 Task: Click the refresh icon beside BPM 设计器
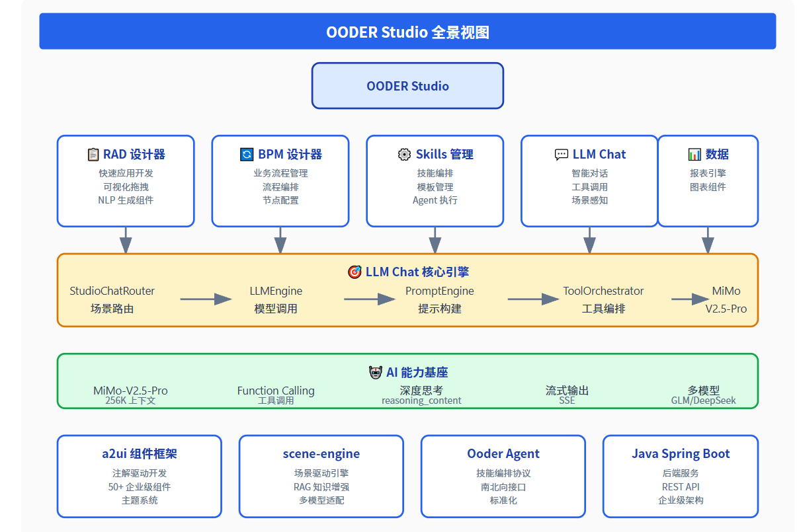247,155
